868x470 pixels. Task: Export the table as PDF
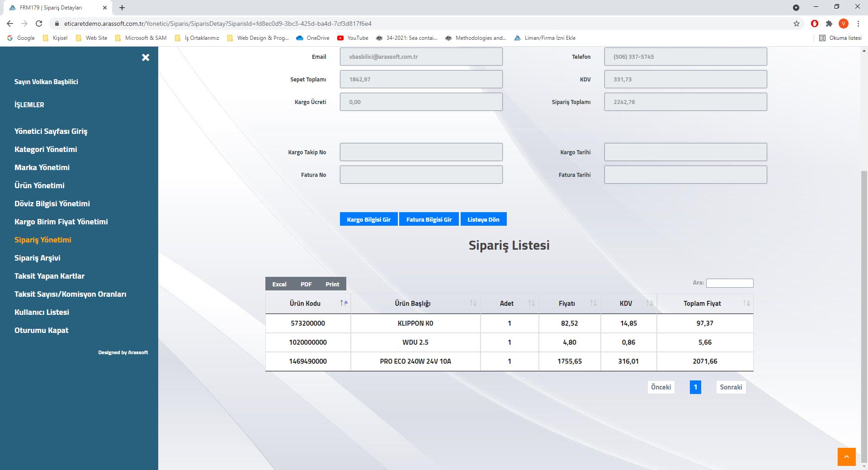[x=306, y=284]
